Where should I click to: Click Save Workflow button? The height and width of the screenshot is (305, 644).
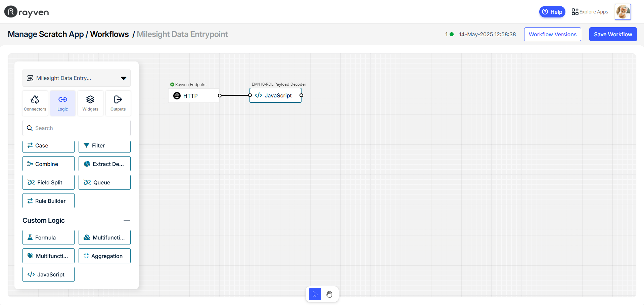point(613,34)
